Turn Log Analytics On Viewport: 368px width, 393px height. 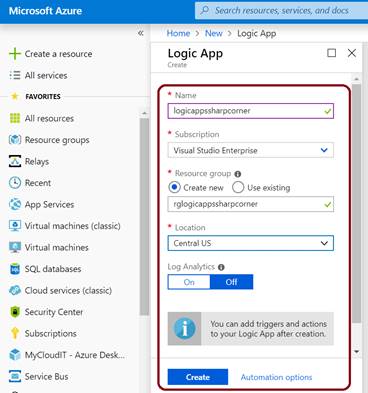click(x=189, y=282)
